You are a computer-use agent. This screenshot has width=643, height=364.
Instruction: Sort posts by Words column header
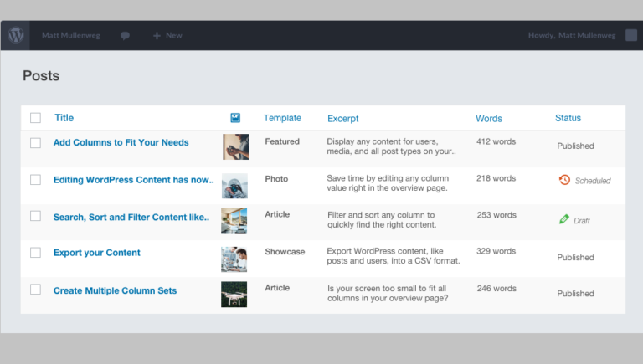tap(489, 119)
